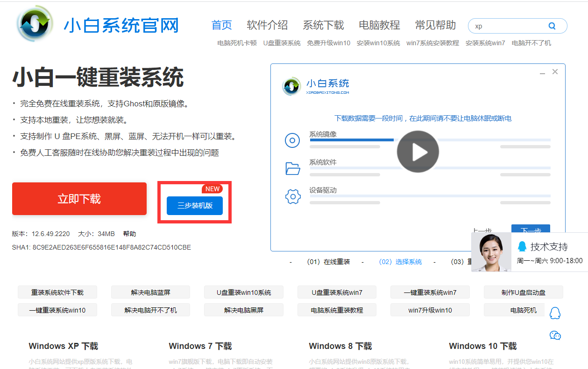Click the U盘重装系统win7 tag button

click(x=337, y=292)
